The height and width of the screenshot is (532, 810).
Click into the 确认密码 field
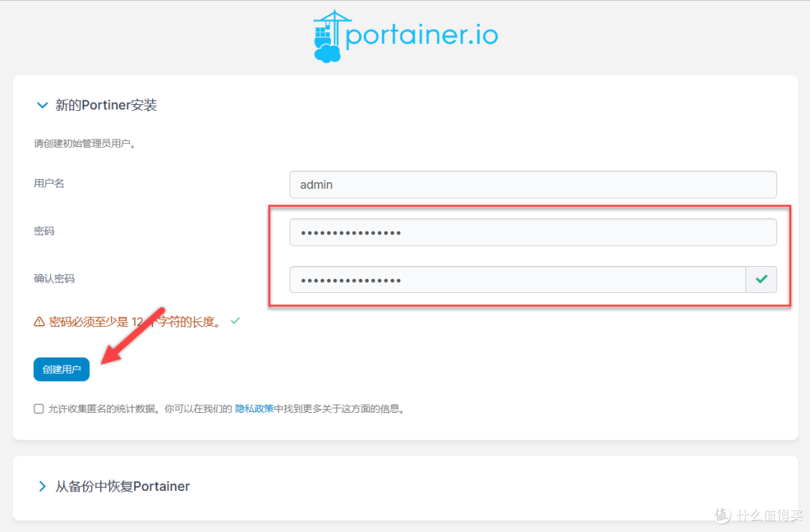tap(517, 279)
